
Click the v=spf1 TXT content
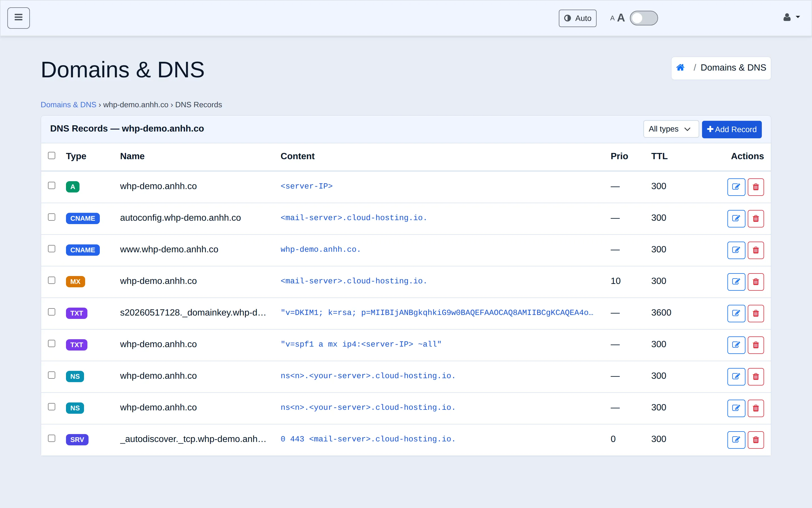(361, 344)
